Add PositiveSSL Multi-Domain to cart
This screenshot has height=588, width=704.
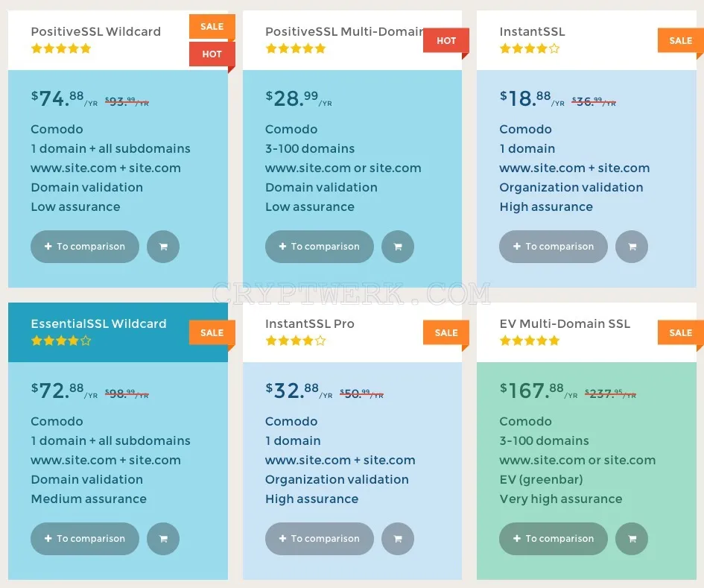(x=397, y=247)
